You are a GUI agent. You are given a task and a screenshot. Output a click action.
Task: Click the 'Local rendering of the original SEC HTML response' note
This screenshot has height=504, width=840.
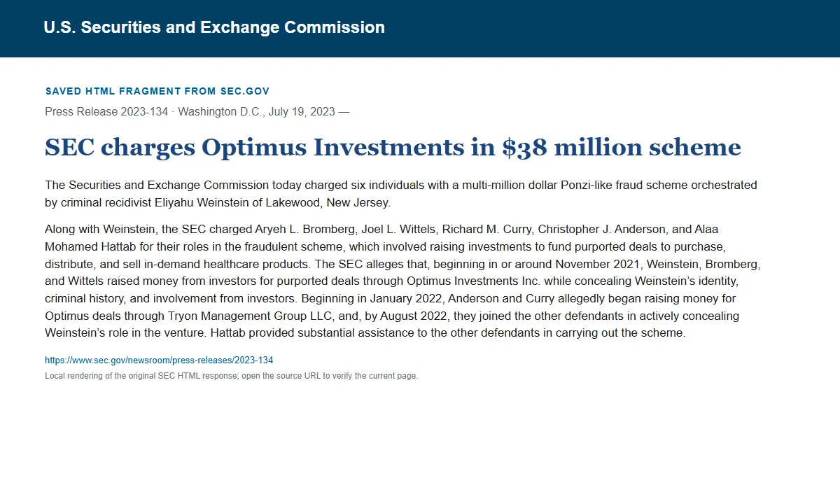[231, 376]
